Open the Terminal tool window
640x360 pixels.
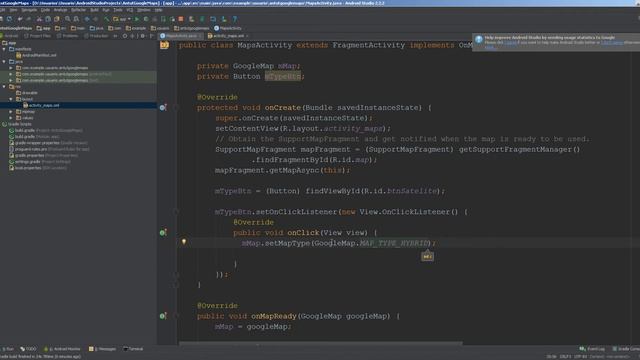(133, 349)
